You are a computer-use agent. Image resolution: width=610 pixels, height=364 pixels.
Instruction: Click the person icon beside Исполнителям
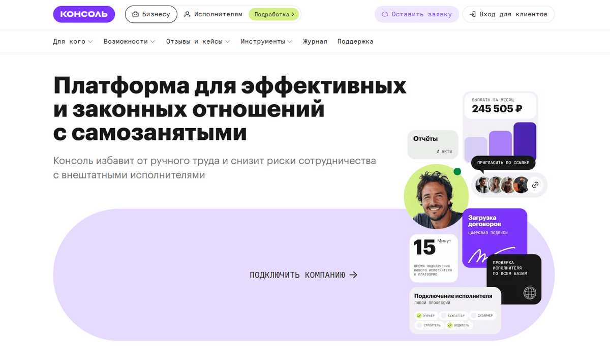187,14
